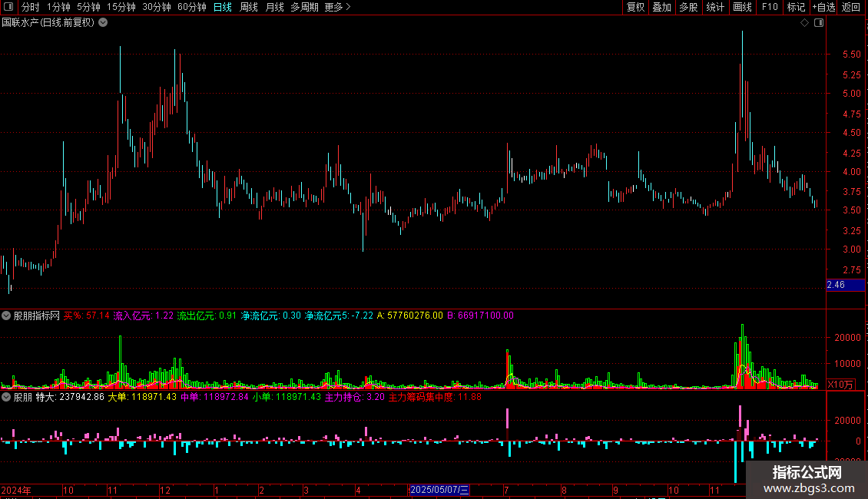Select the 日线 daily period

[223, 7]
